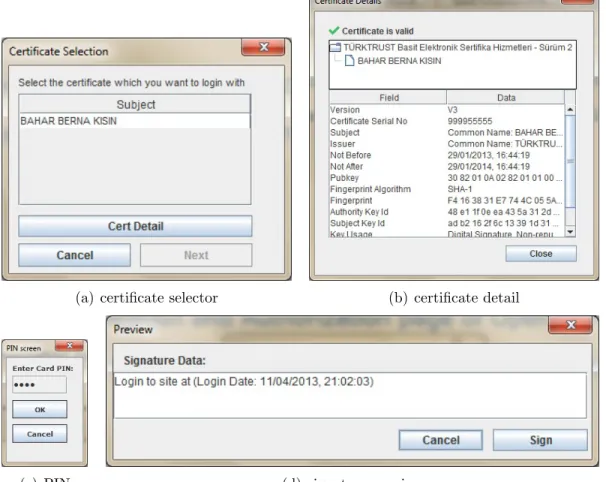Viewport: 606px width, 482px height.
Task: Cancel the Certificate Selection dialog
Action: point(75,255)
